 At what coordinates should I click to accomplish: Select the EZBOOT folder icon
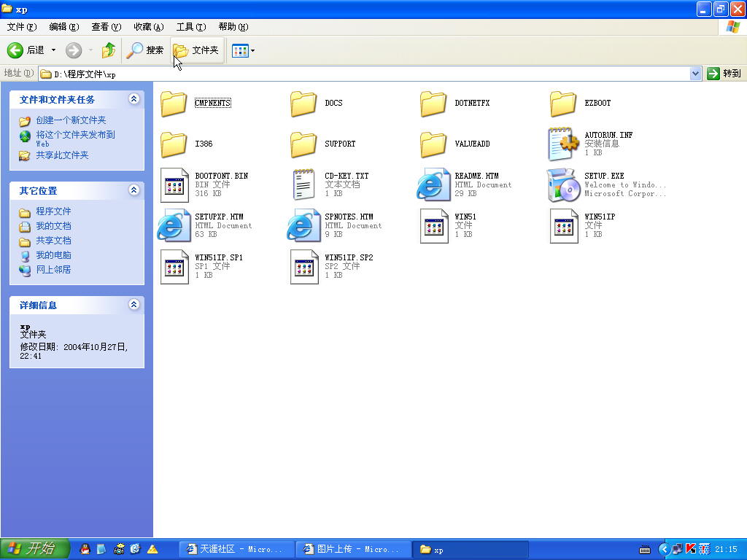click(563, 104)
